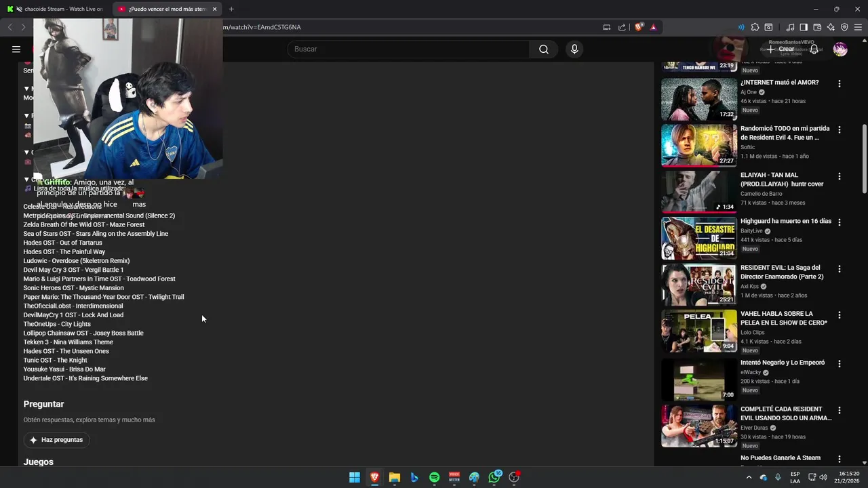
Task: Open the YouTube hamburger guide menu
Action: (x=16, y=49)
